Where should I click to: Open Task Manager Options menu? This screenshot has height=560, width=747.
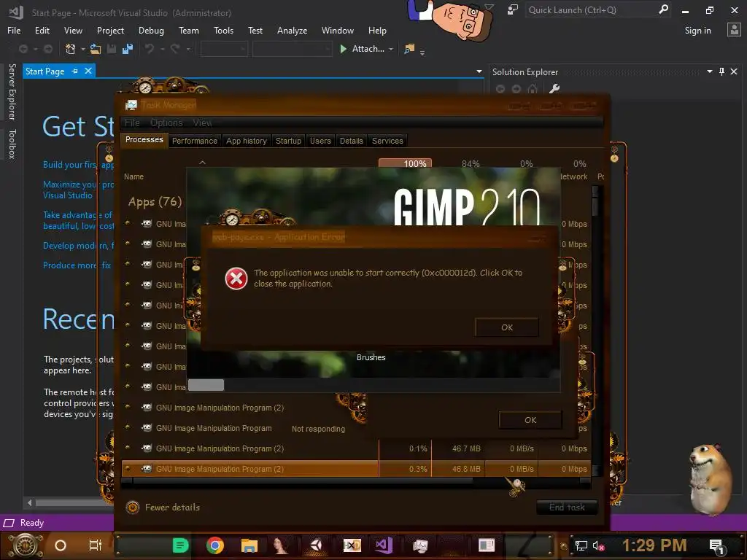click(x=166, y=122)
